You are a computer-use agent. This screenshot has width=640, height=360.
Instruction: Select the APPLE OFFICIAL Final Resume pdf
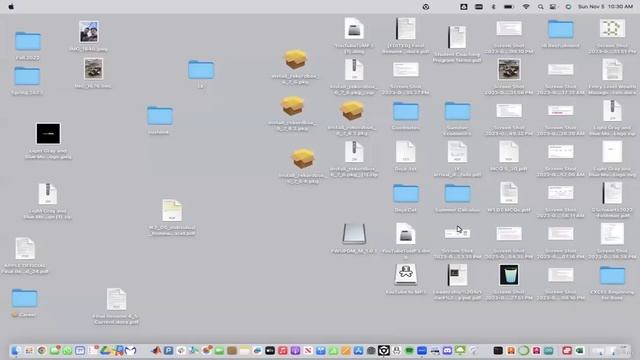pos(25,248)
